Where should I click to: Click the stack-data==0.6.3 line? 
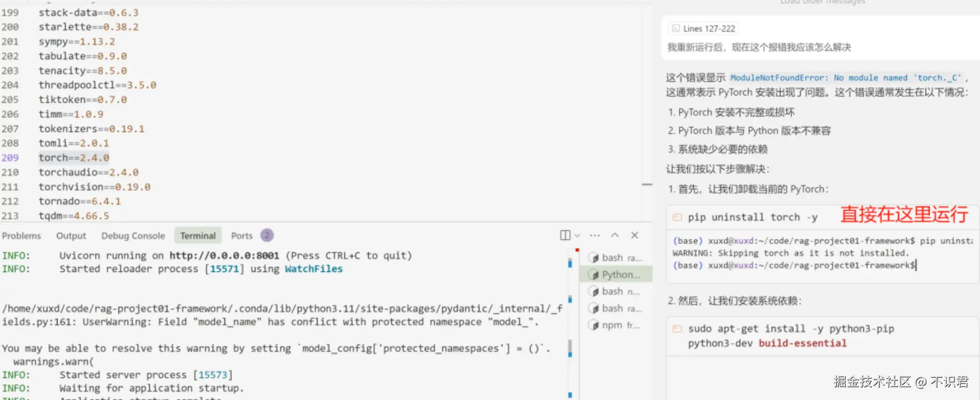click(89, 12)
